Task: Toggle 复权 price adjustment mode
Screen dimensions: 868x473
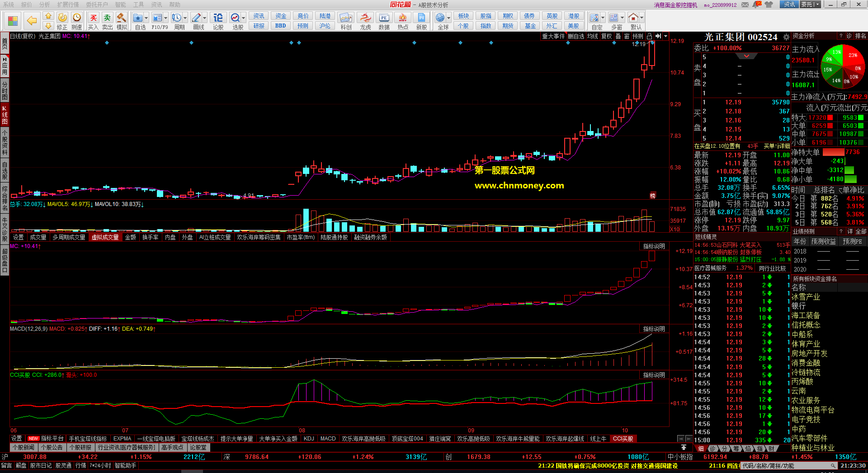Action: (606, 36)
